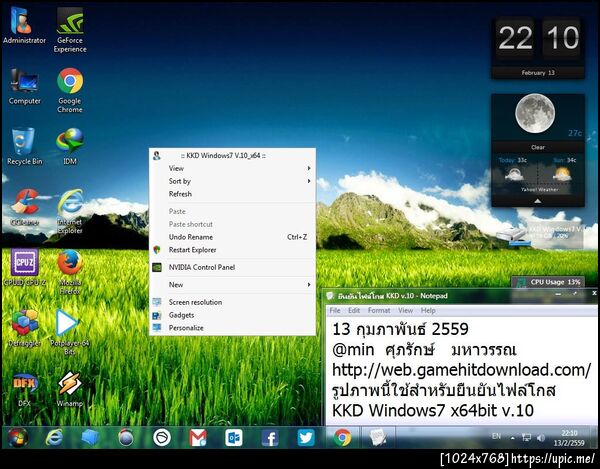Choose Undo Rename in context menu
This screenshot has width=600, height=469.
pos(233,237)
